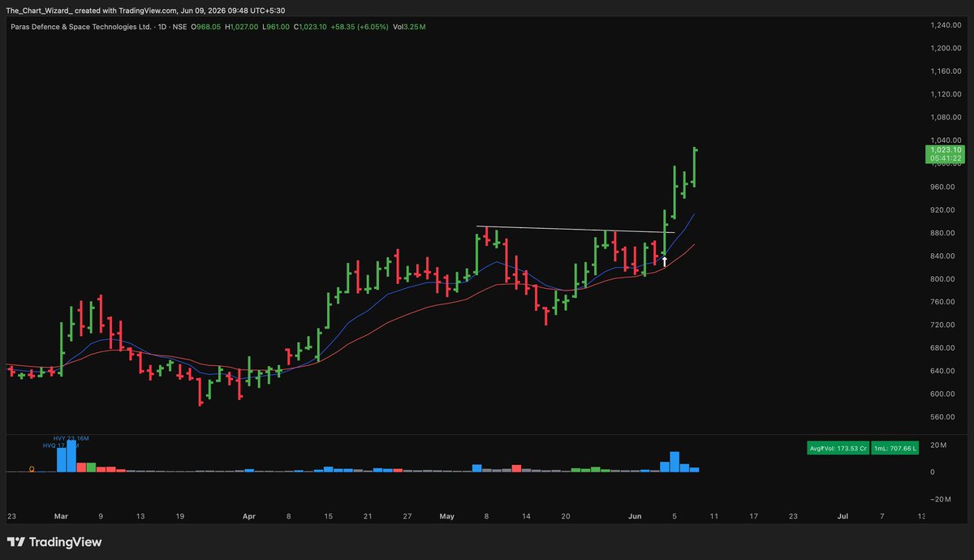
Task: Click the '1,080.00' price axis label
Action: 945,118
